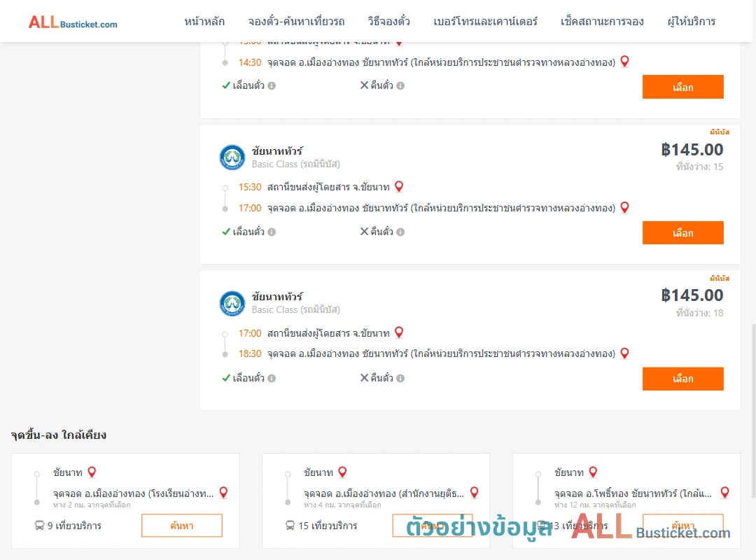Open วิธีจองตั๋ว menu item

[388, 22]
